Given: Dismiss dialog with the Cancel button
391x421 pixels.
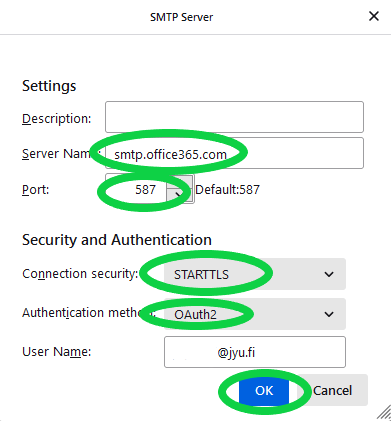Looking at the screenshot, I should pyautogui.click(x=332, y=390).
